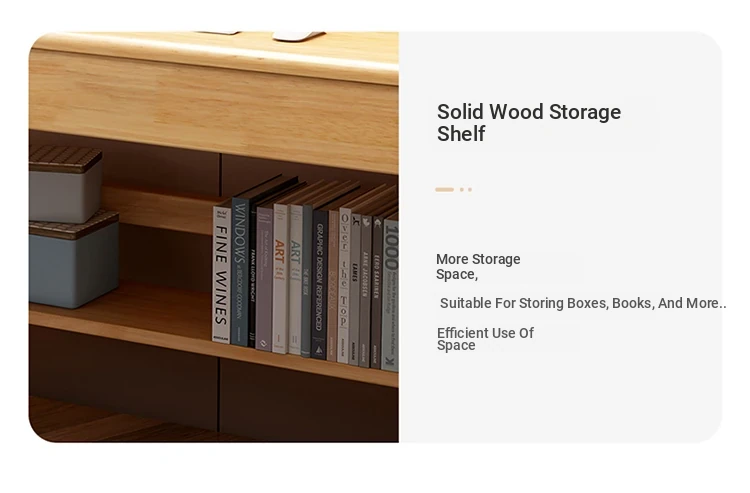Image resolution: width=750 pixels, height=493 pixels.
Task: Click the long orange indicator dash
Action: click(444, 190)
